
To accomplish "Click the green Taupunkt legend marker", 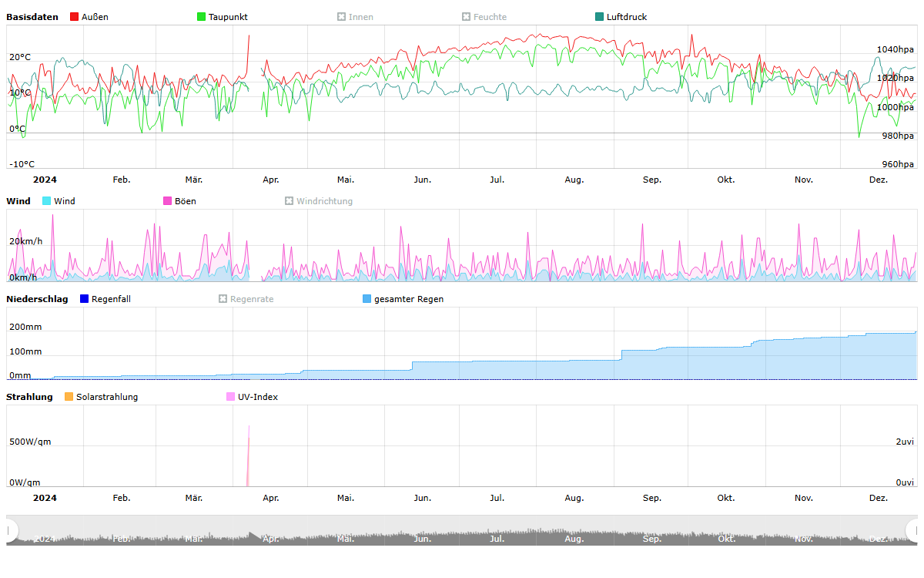I will tap(202, 17).
